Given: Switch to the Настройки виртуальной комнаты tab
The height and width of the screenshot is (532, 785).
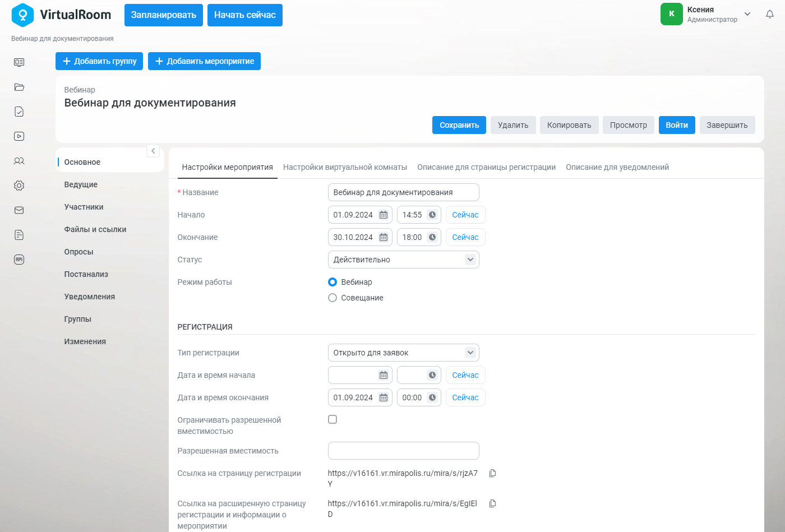Looking at the screenshot, I should 345,167.
